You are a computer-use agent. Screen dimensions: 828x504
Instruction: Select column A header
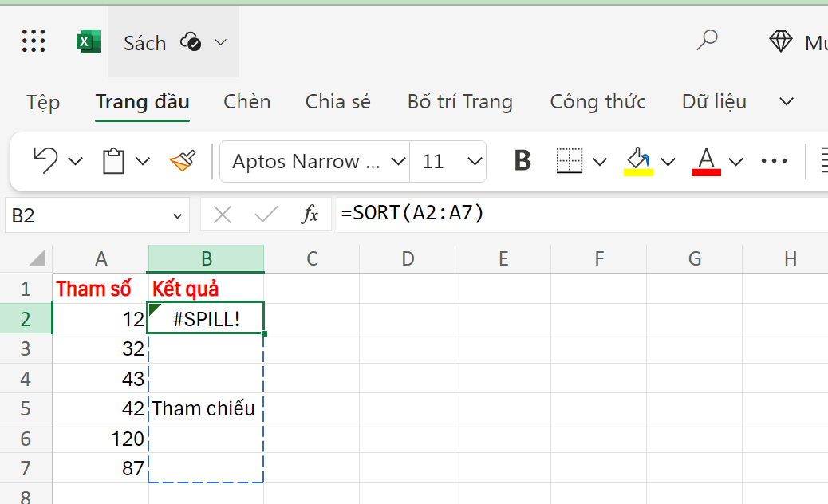(x=101, y=258)
